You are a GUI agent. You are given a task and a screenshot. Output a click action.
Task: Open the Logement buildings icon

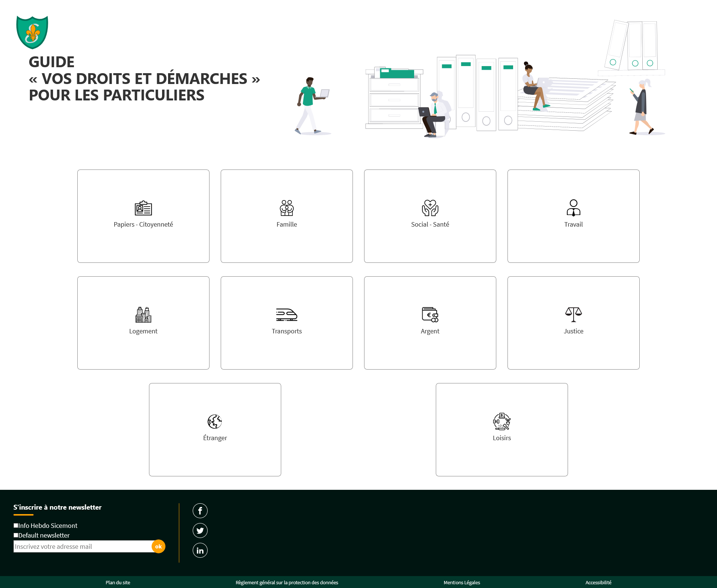pos(143,315)
